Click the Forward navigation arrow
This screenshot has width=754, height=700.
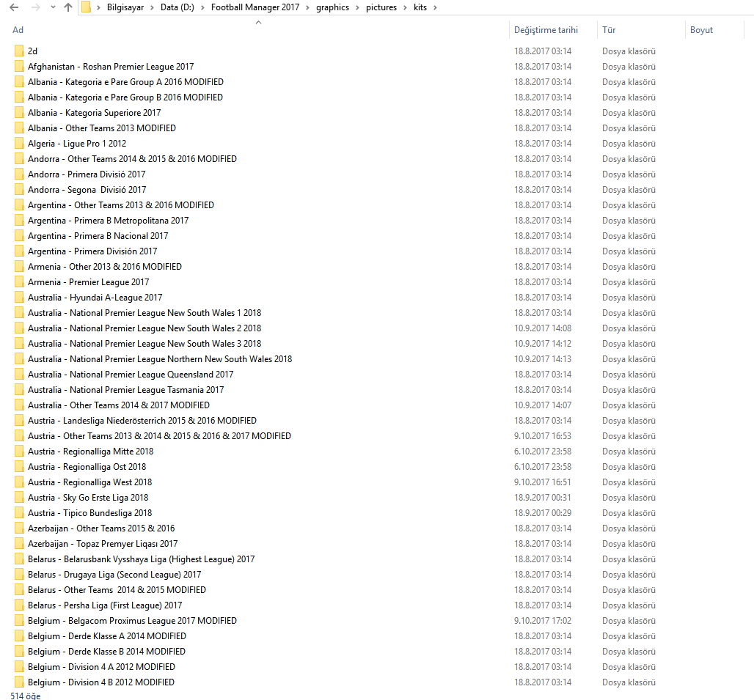pos(35,7)
